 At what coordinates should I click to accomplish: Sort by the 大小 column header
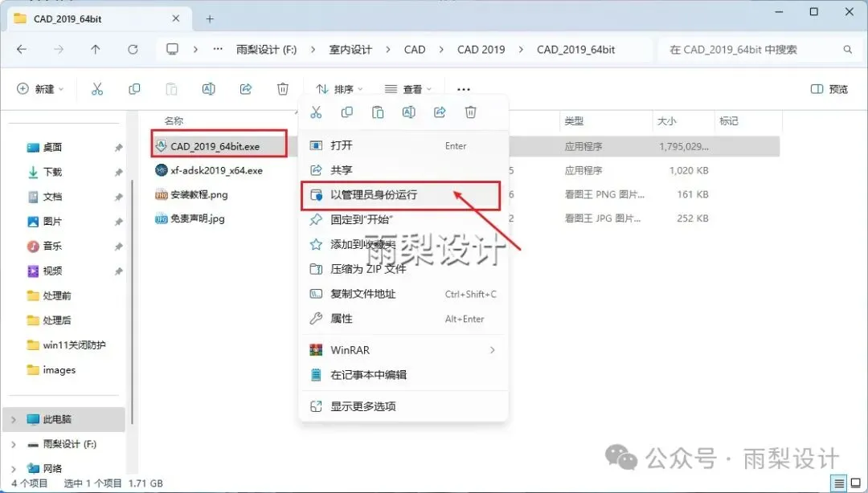[667, 120]
